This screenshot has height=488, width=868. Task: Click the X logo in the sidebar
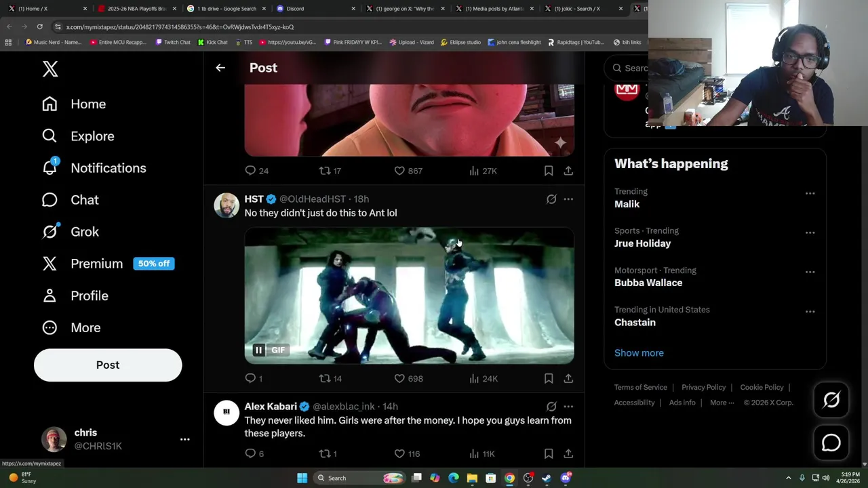[x=50, y=68]
